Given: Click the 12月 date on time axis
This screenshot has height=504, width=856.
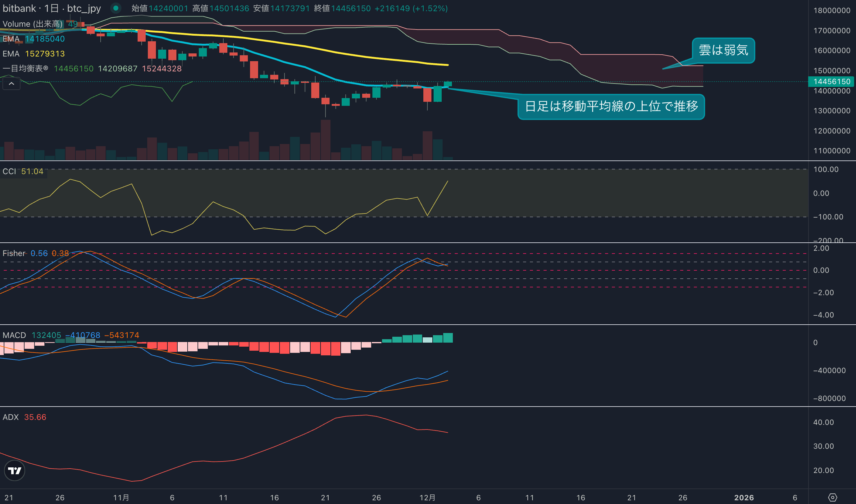Looking at the screenshot, I should tap(427, 497).
